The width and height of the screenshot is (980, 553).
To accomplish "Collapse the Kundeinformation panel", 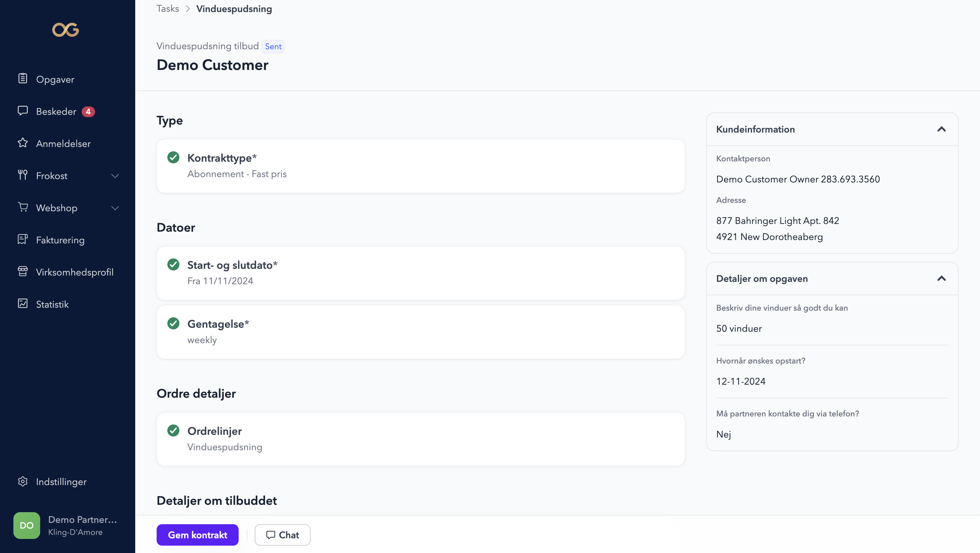I will [941, 129].
